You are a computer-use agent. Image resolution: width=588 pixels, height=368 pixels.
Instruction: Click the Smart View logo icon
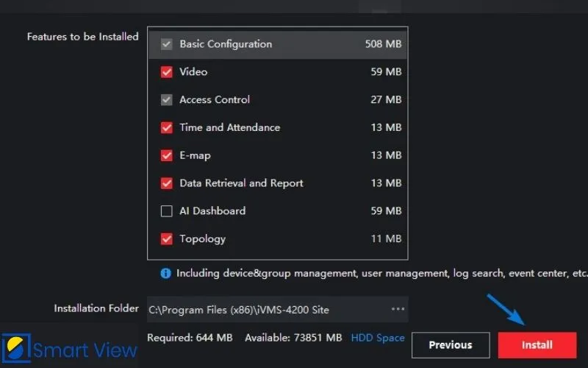pyautogui.click(x=16, y=347)
